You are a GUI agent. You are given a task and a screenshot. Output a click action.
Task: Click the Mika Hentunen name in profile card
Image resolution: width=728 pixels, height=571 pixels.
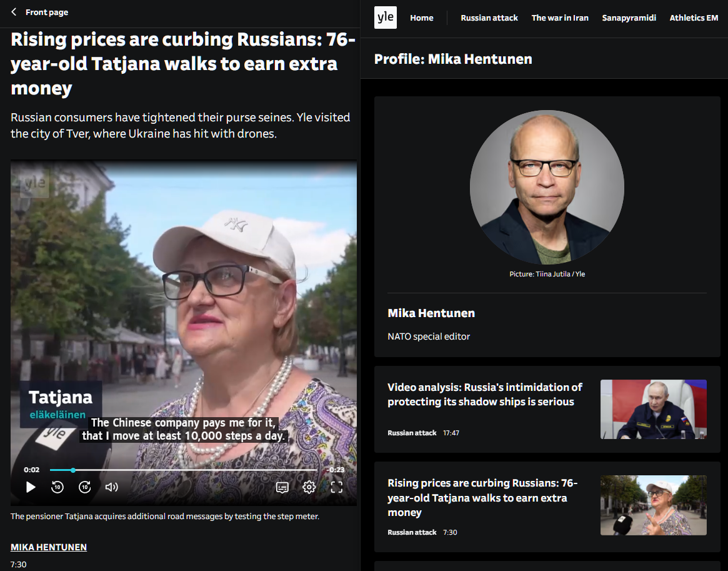(x=431, y=313)
